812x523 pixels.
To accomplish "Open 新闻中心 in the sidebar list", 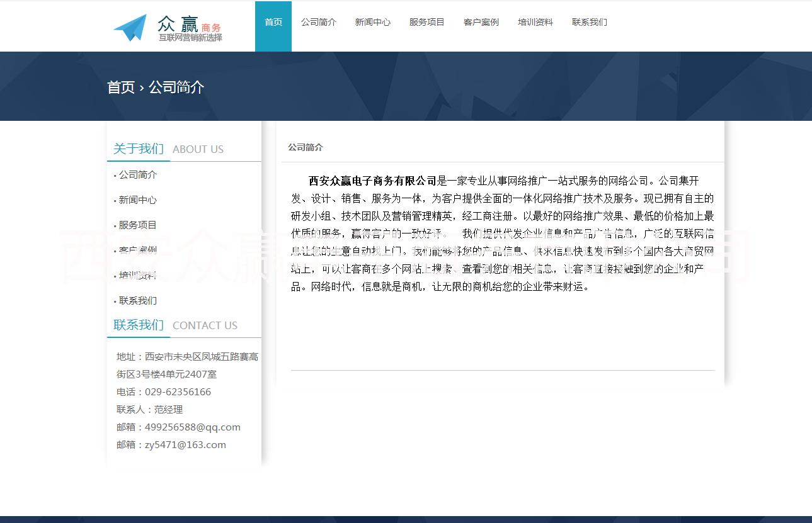I will click(138, 200).
